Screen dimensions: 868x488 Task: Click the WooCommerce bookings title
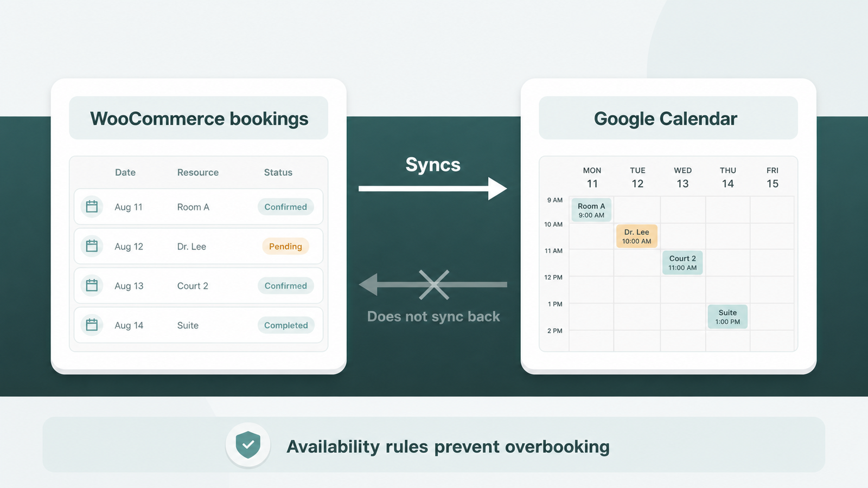pyautogui.click(x=199, y=119)
